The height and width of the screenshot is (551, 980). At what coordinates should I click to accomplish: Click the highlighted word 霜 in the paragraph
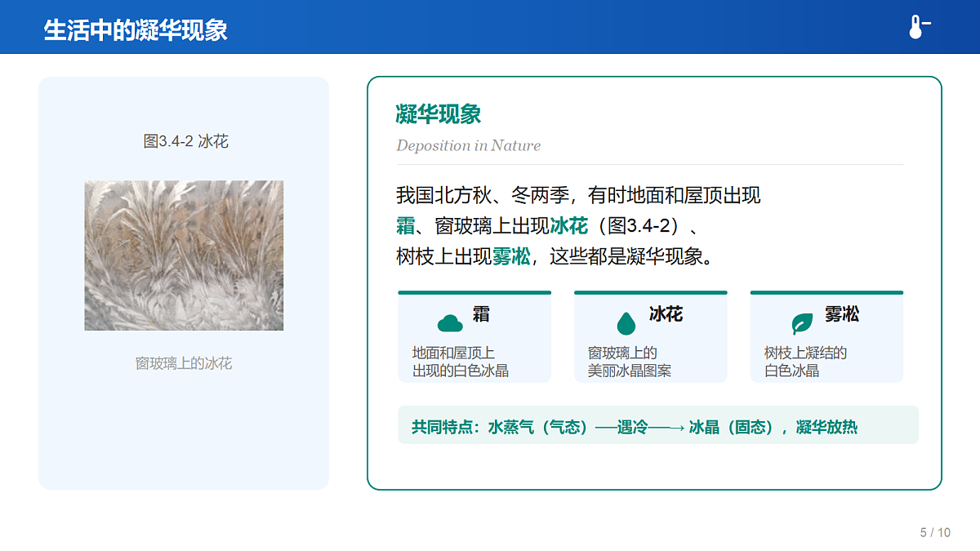(x=406, y=226)
